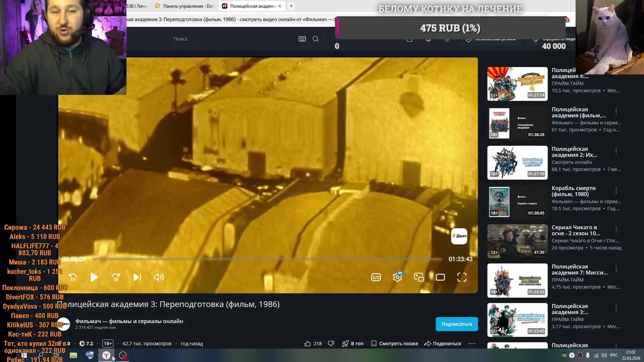Mute the player volume icon
Viewport: 644px width, 362px height.
[x=158, y=277]
